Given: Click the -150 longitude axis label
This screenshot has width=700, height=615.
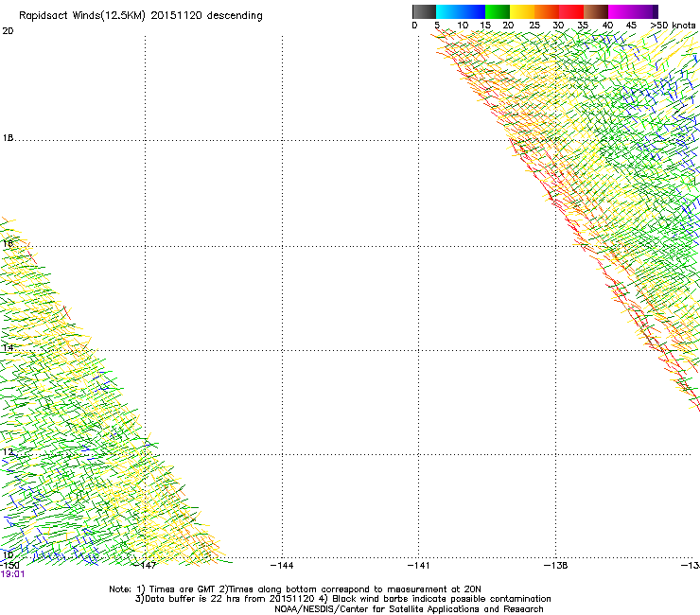Looking at the screenshot, I should [x=9, y=566].
